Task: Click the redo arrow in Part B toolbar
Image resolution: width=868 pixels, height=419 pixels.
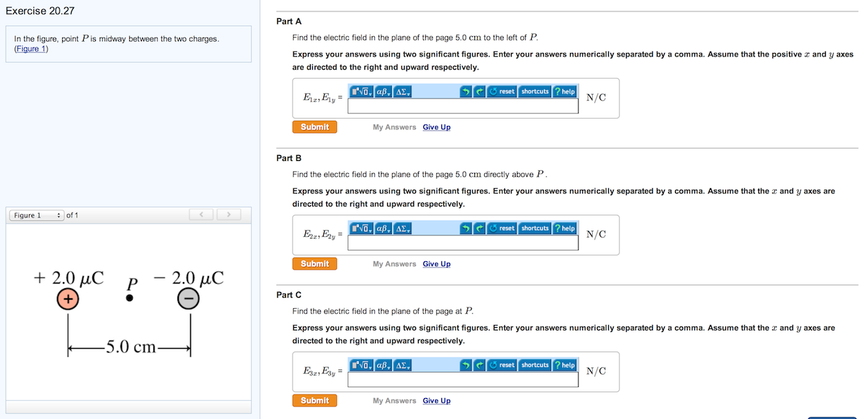Action: pos(480,229)
